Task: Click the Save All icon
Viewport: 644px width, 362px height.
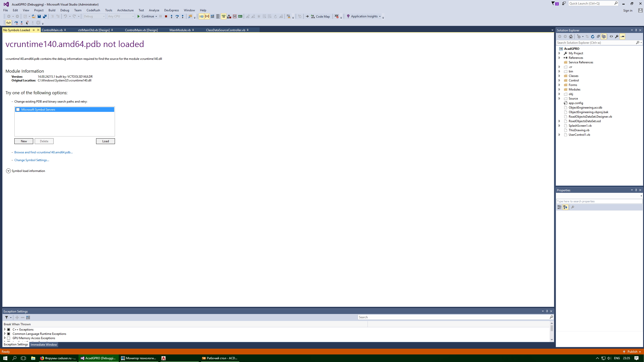Action: (x=45, y=16)
